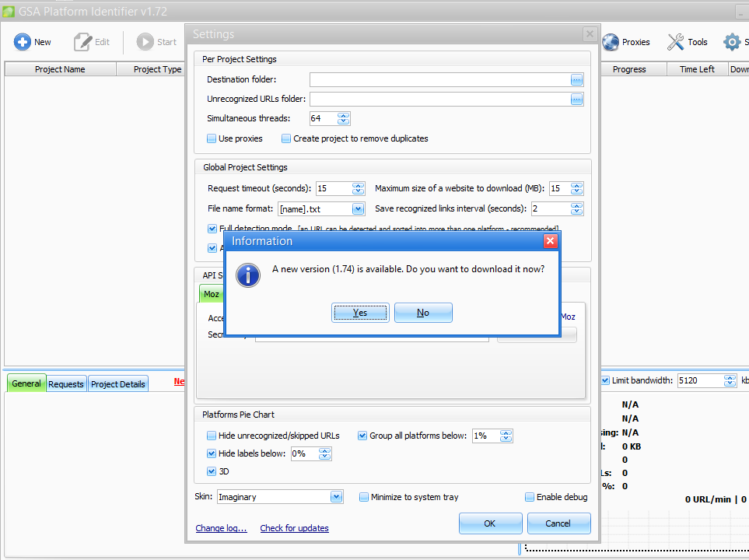
Task: Enable Create project to remove duplicates
Action: tap(286, 138)
